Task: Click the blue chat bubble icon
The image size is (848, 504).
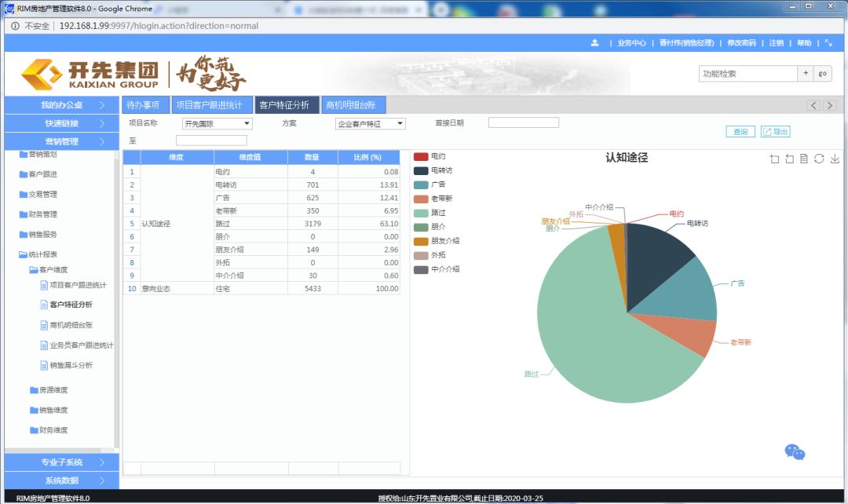Action: pyautogui.click(x=795, y=452)
